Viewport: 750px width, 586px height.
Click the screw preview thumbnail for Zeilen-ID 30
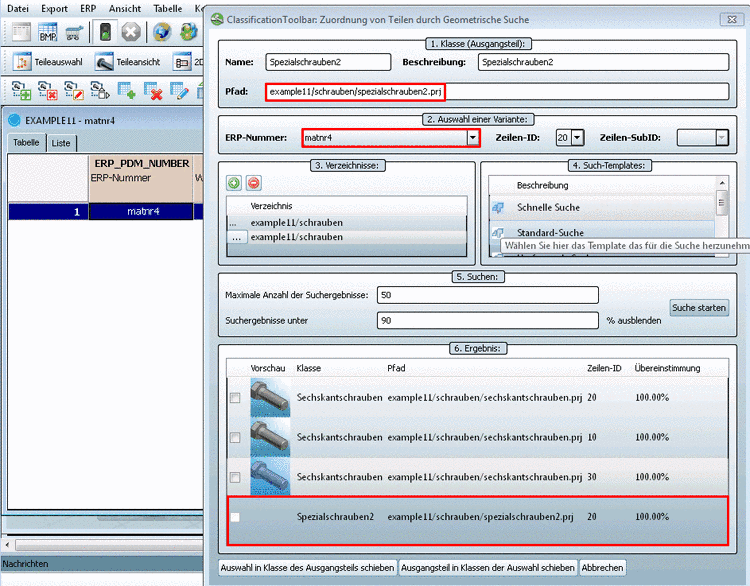pyautogui.click(x=270, y=477)
